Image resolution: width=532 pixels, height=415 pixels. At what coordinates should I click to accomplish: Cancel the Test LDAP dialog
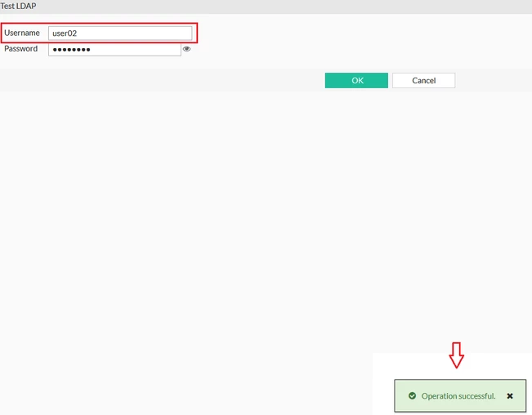coord(424,80)
